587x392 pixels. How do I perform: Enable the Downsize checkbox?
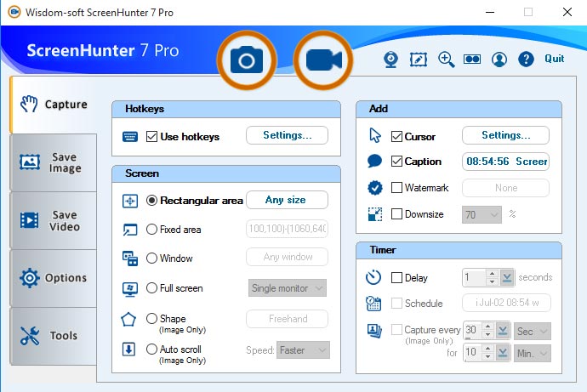coord(396,214)
